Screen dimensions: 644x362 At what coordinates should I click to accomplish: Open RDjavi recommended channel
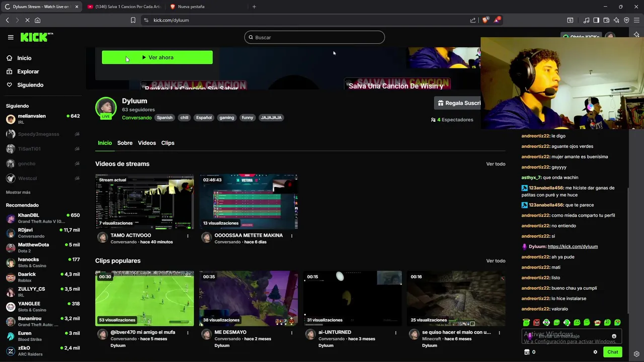[42, 233]
